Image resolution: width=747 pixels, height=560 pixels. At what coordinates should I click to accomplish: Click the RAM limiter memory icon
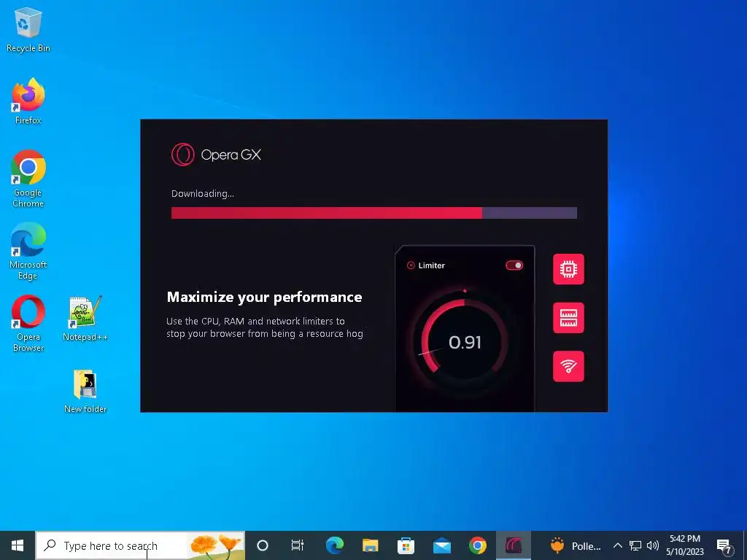click(568, 318)
